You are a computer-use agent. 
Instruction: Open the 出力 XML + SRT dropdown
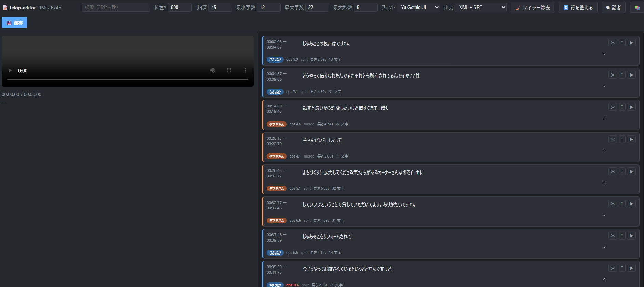click(481, 7)
